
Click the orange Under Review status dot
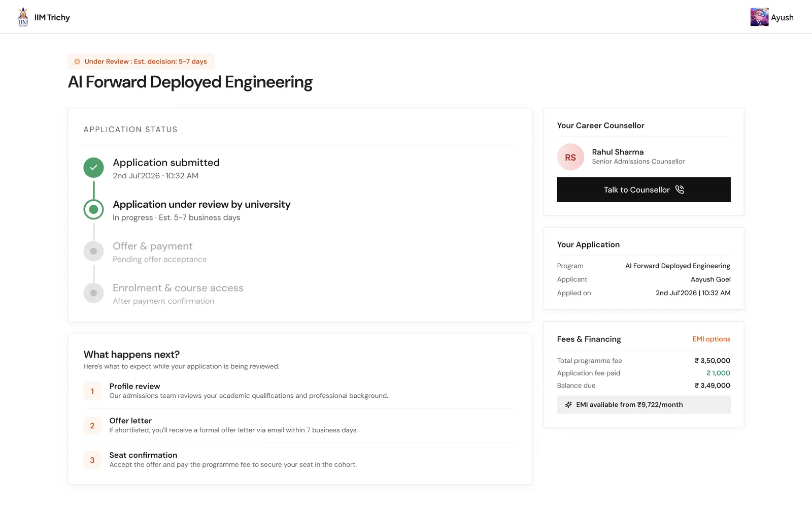coord(77,61)
